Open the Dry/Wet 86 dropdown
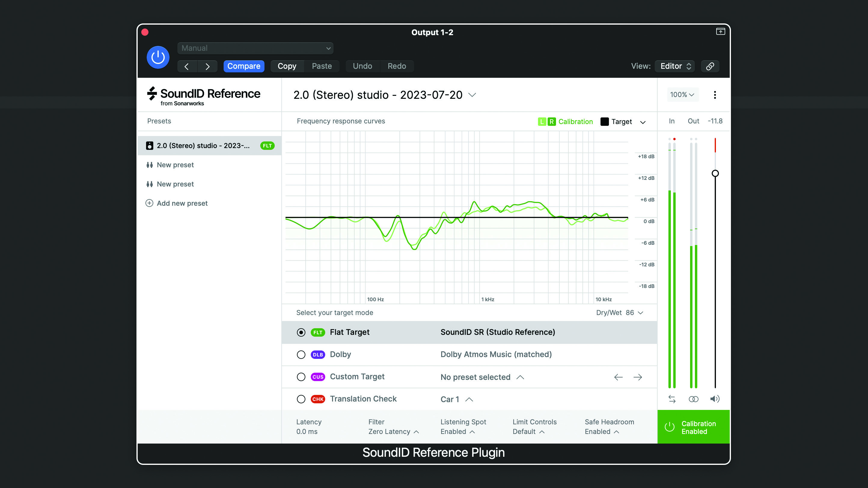 pyautogui.click(x=620, y=313)
